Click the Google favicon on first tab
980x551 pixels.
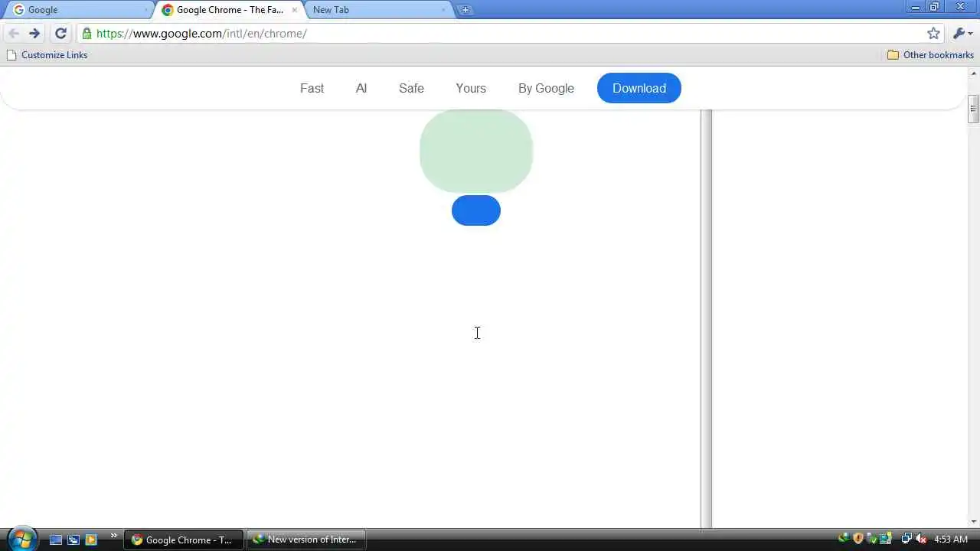19,10
